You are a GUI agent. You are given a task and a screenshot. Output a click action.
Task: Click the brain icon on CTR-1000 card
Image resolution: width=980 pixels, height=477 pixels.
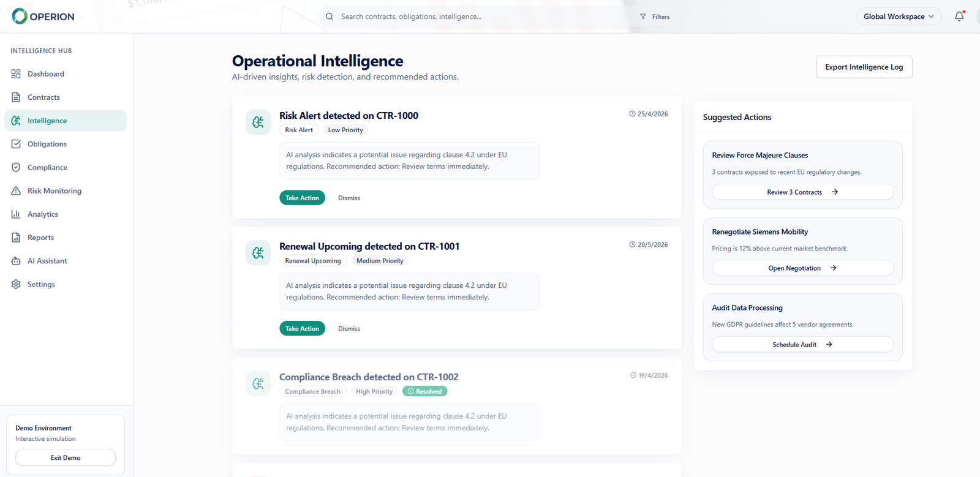(x=258, y=122)
